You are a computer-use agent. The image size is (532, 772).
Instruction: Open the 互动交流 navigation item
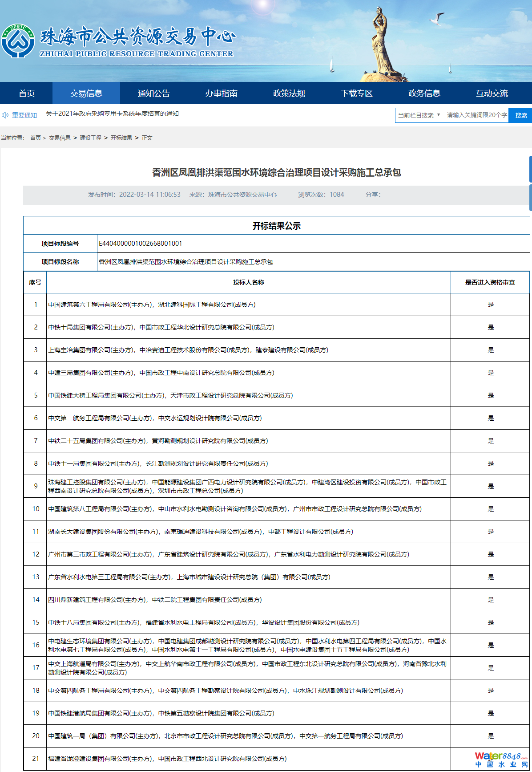click(492, 93)
